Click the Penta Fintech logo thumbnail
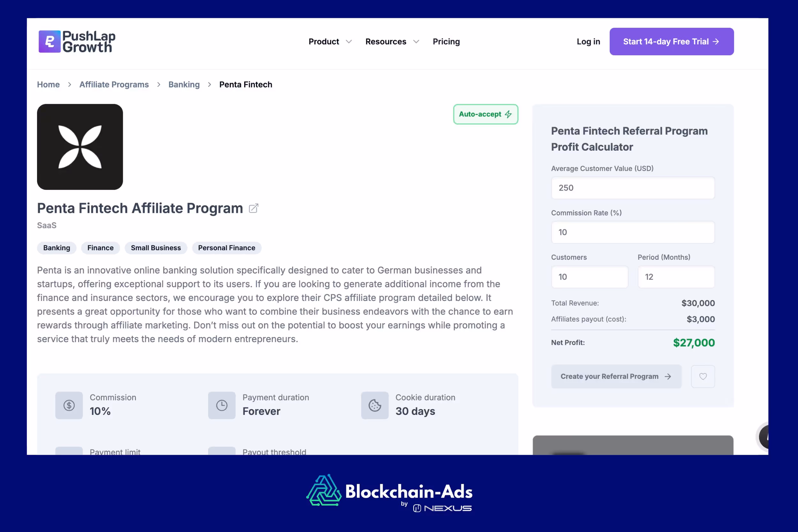This screenshot has height=532, width=798. (x=80, y=147)
